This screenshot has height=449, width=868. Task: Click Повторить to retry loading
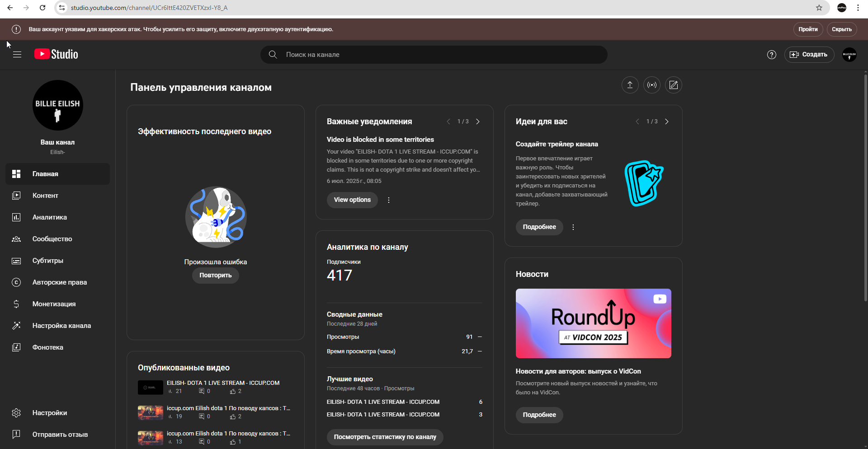point(216,276)
